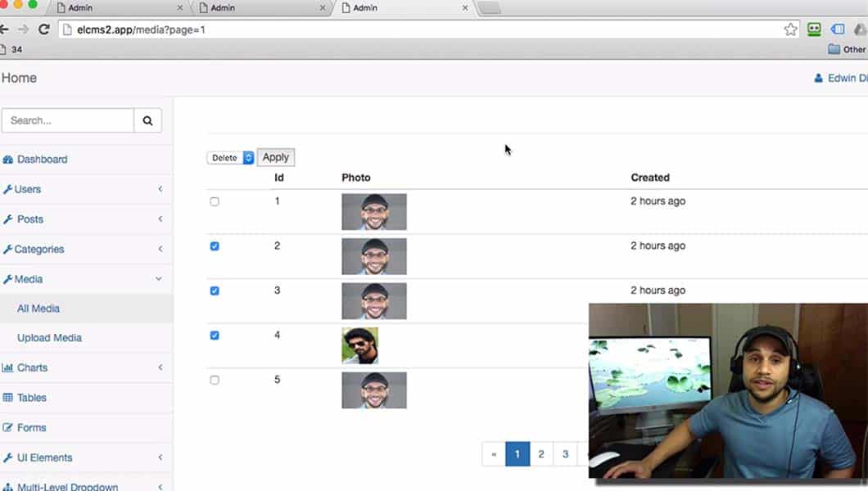Click the wrench icon beside Users
Viewport: 868px width, 491px height.
(7, 189)
